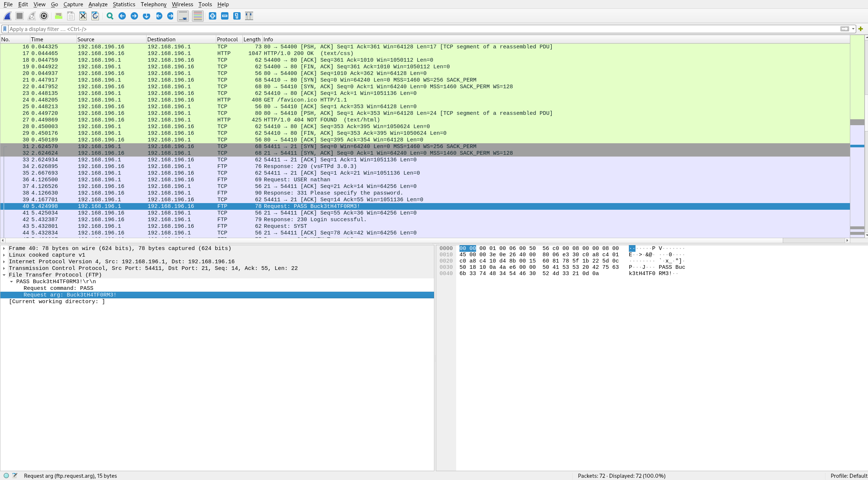Close this capture file icon
868x480 pixels.
83,16
